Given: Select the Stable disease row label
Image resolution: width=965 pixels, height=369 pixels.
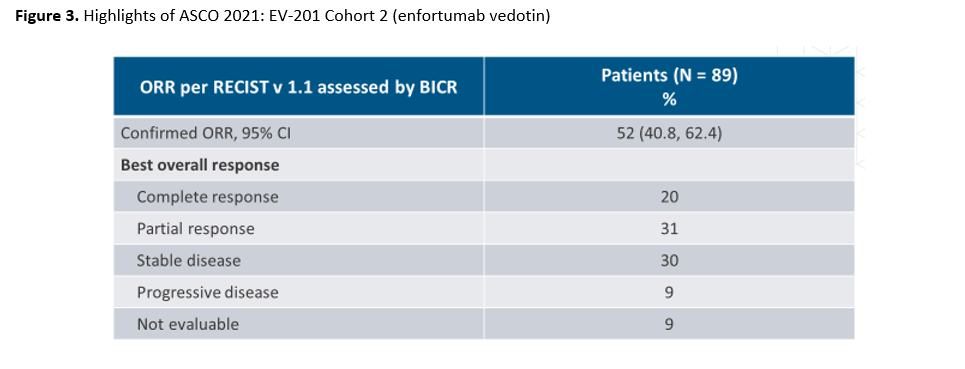Looking at the screenshot, I should click(188, 261).
